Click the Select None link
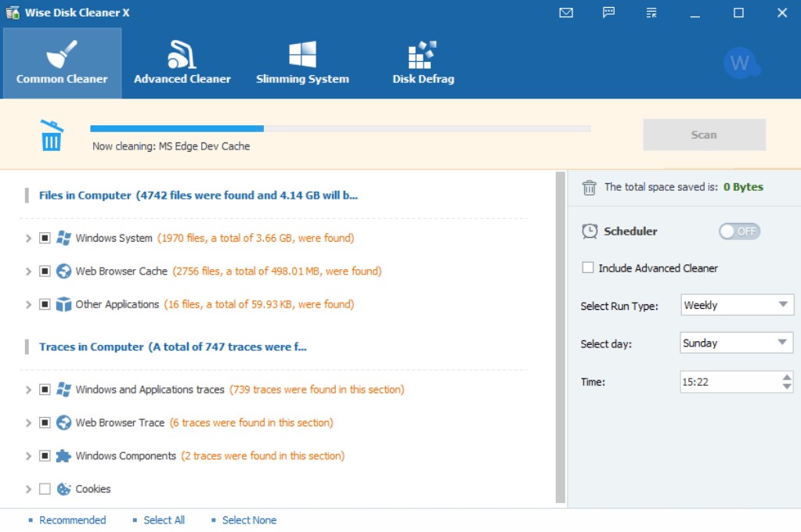Viewport: 801px width, 532px height. tap(249, 520)
